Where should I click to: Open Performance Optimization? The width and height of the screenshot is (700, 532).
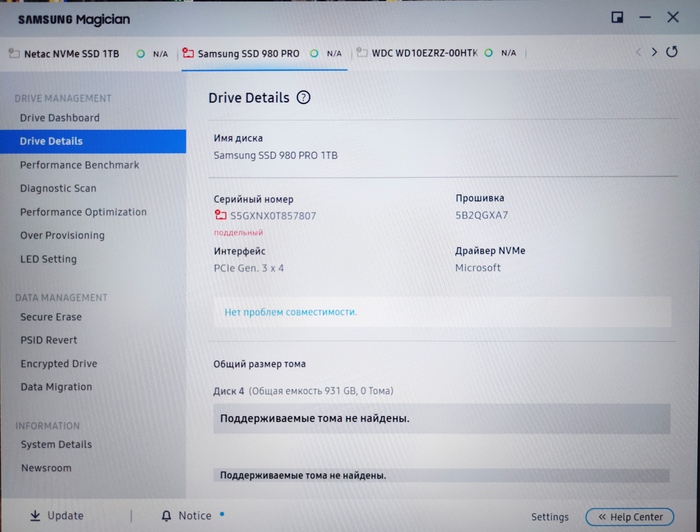point(83,212)
